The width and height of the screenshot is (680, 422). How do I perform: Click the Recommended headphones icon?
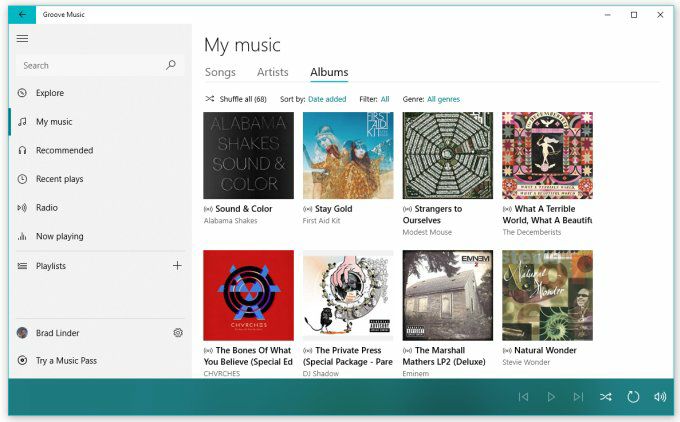(x=22, y=150)
